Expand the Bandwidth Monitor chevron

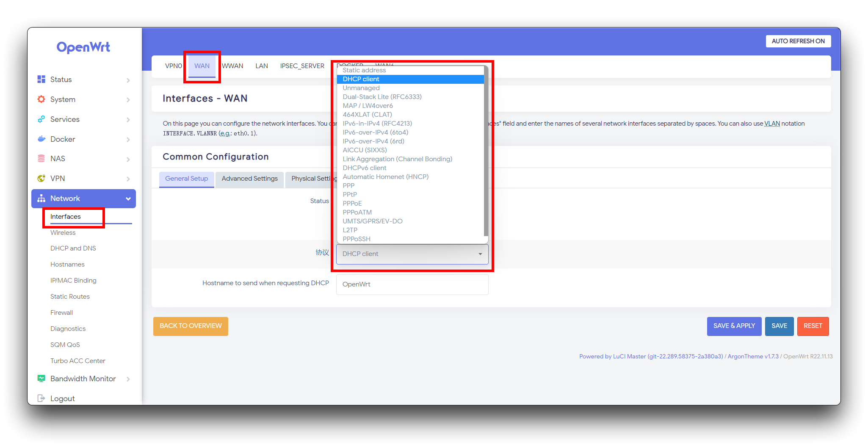tap(128, 379)
